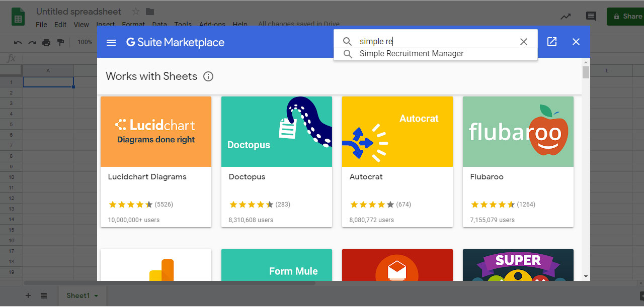
Task: Open the Form Mule add-on card
Action: point(277,265)
